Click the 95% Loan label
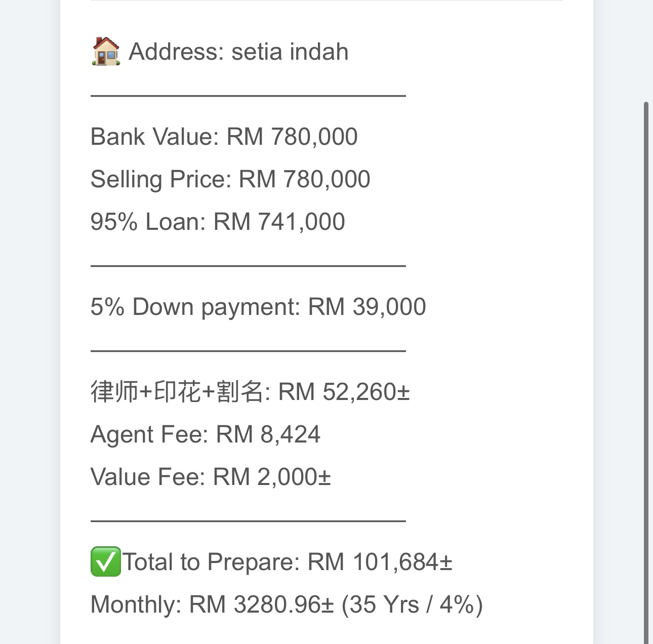Image resolution: width=653 pixels, height=644 pixels. [x=148, y=222]
